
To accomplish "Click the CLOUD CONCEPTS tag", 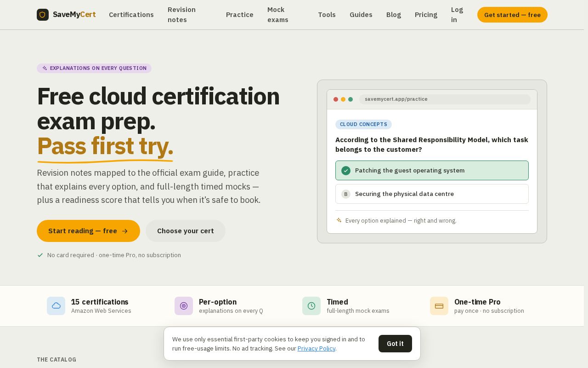I will click(x=363, y=125).
